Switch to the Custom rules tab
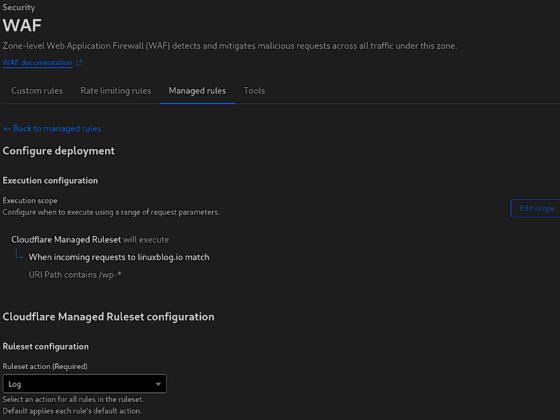This screenshot has width=560, height=420. (37, 91)
